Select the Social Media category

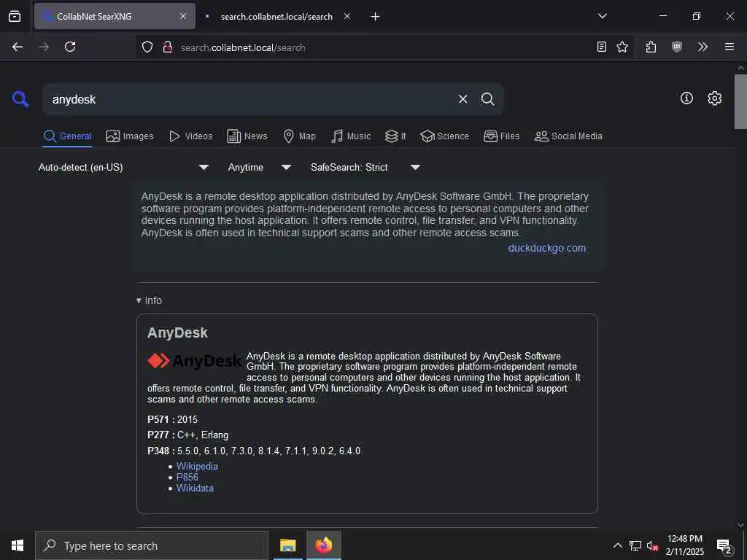click(x=568, y=136)
